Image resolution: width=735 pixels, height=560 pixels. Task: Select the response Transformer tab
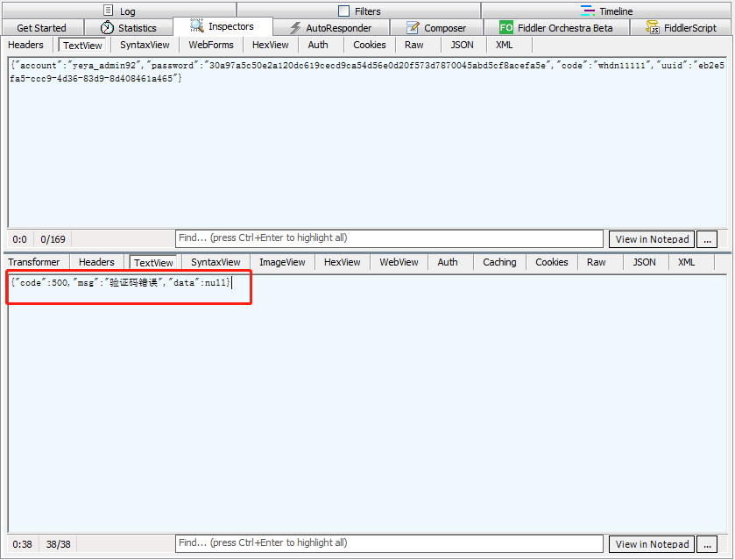coord(34,262)
